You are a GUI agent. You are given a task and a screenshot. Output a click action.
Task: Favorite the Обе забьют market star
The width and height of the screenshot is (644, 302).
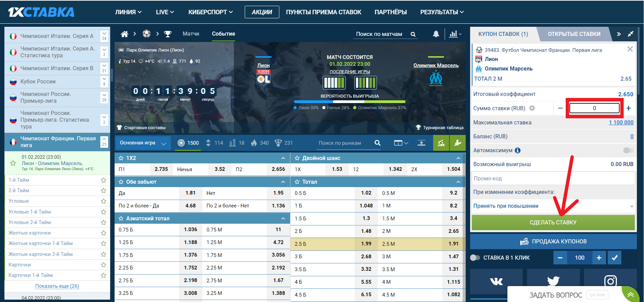(x=121, y=182)
